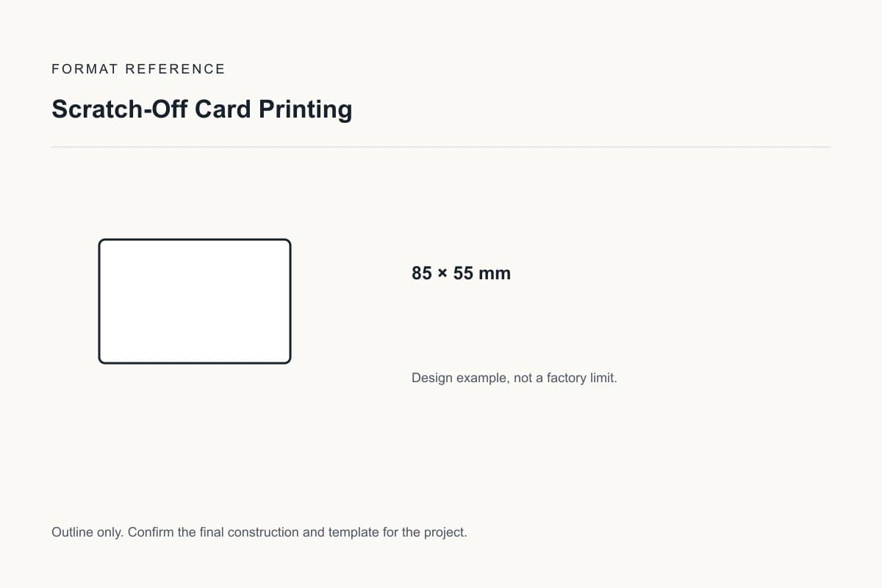Click the 'Scratch-Off Card Printing' heading
The width and height of the screenshot is (882, 588).
(x=202, y=109)
